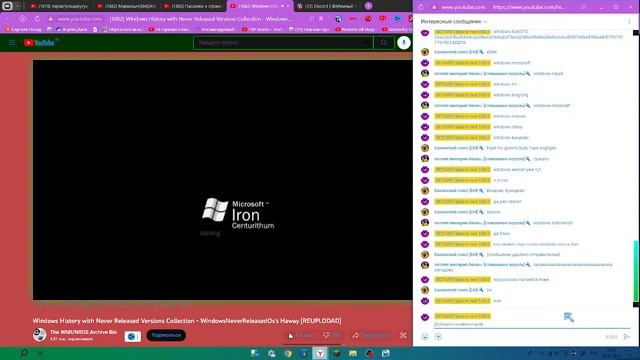
Task: Open The WNR/NROS Archive Bin channel name
Action: click(x=83, y=332)
